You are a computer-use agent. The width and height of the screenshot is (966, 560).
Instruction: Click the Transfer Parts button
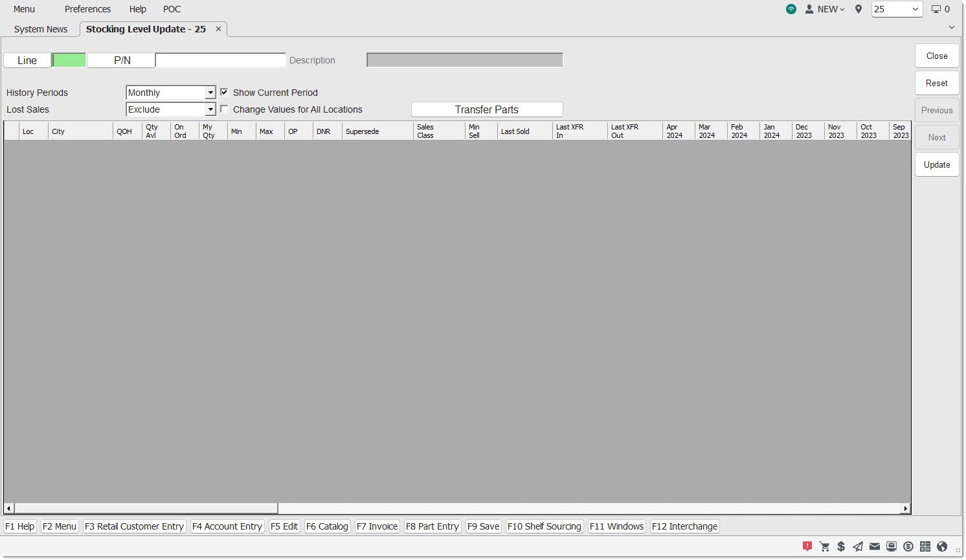tap(487, 109)
